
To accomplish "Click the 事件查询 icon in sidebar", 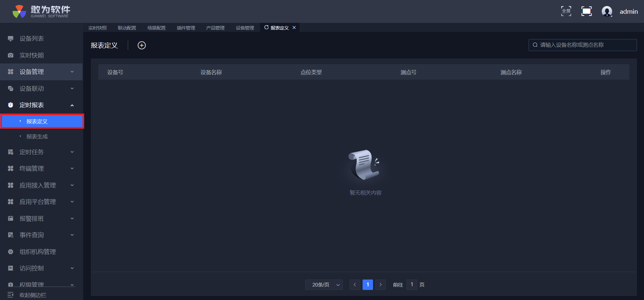I will click(x=11, y=235).
